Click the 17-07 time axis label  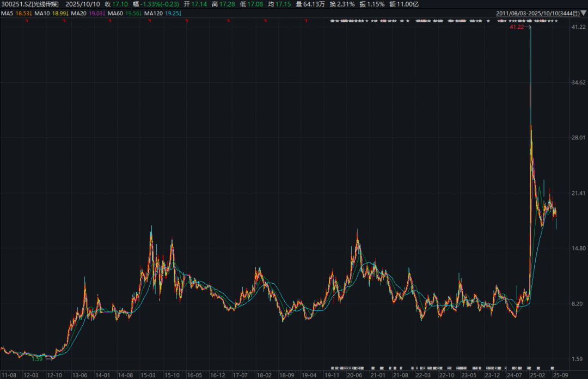pyautogui.click(x=240, y=375)
